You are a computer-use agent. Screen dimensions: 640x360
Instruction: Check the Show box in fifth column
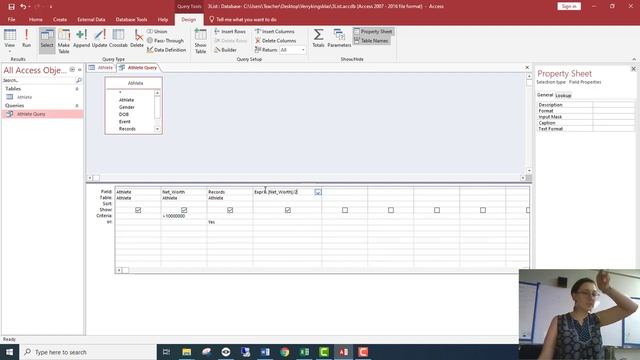coord(345,210)
